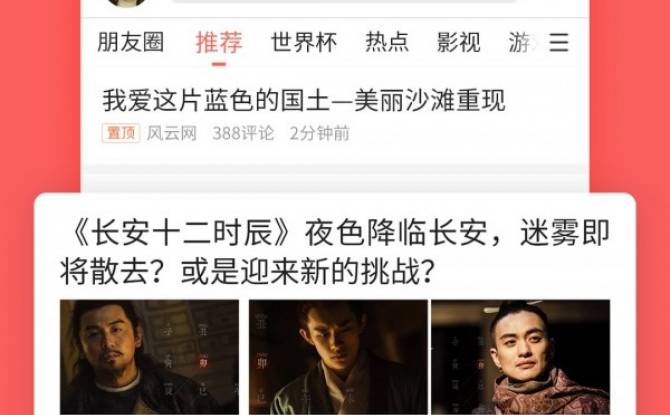The image size is (670, 415).
Task: Click the 2分钟前 timestamp
Action: tap(320, 133)
